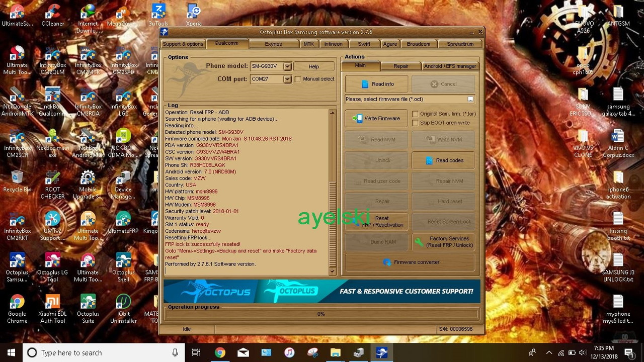Open NCK BOX CDMA desktop icon

(x=123, y=143)
